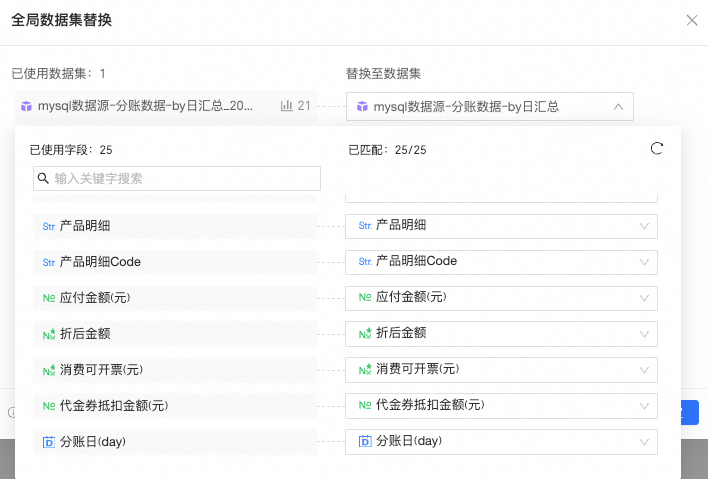Select left field row 折后金额

click(175, 334)
